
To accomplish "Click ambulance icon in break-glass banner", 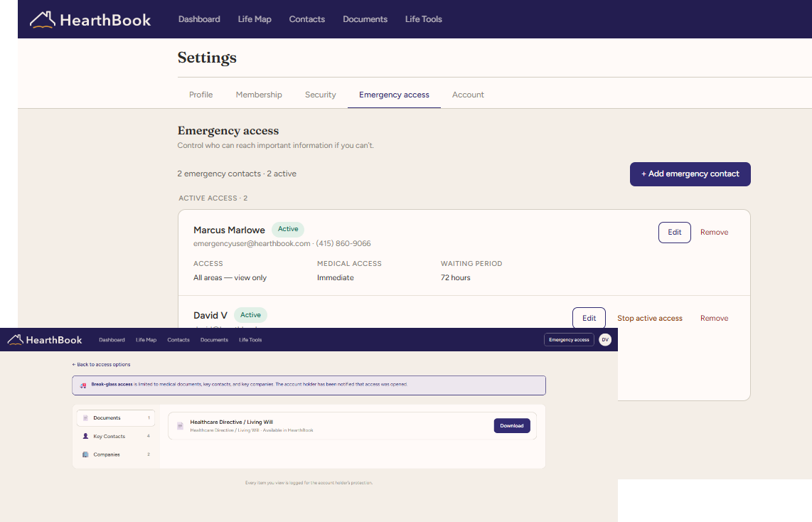I will pyautogui.click(x=83, y=385).
